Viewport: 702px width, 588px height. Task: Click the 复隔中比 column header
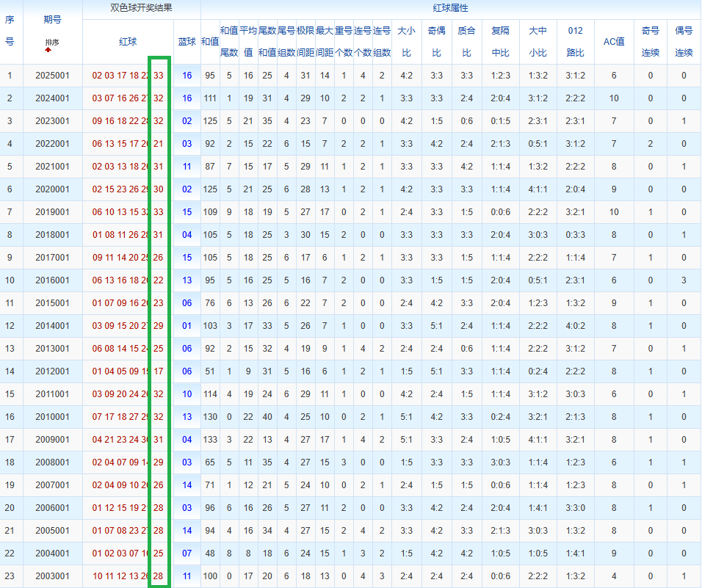pyautogui.click(x=500, y=42)
